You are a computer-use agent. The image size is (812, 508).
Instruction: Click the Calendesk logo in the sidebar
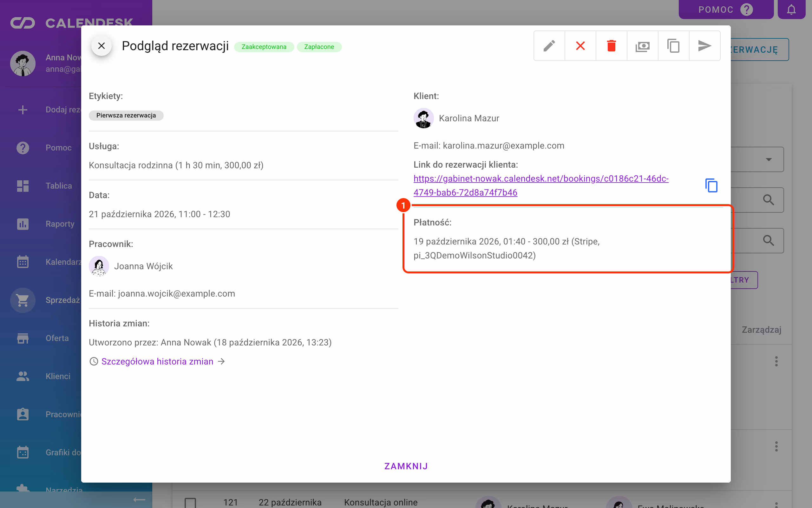tap(71, 23)
